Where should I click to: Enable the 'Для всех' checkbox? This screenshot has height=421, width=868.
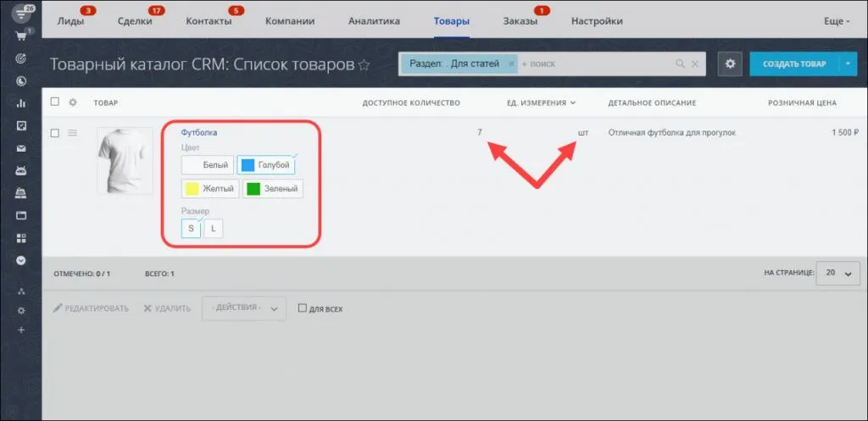coord(302,309)
